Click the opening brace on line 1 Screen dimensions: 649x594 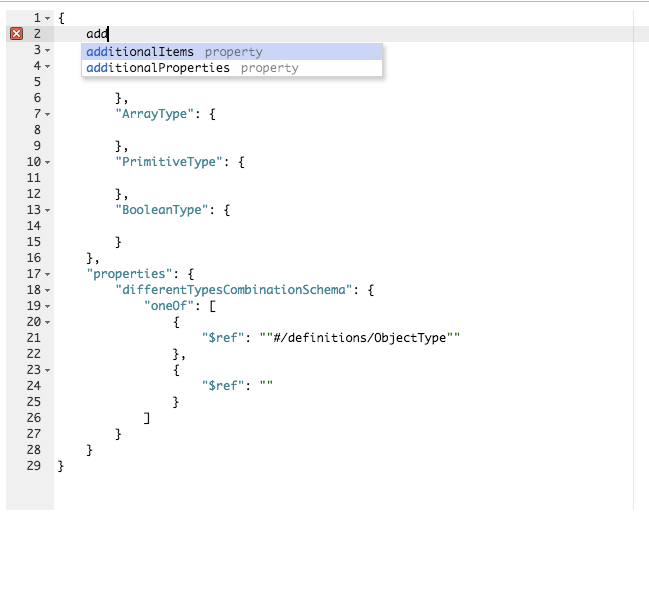click(x=61, y=18)
